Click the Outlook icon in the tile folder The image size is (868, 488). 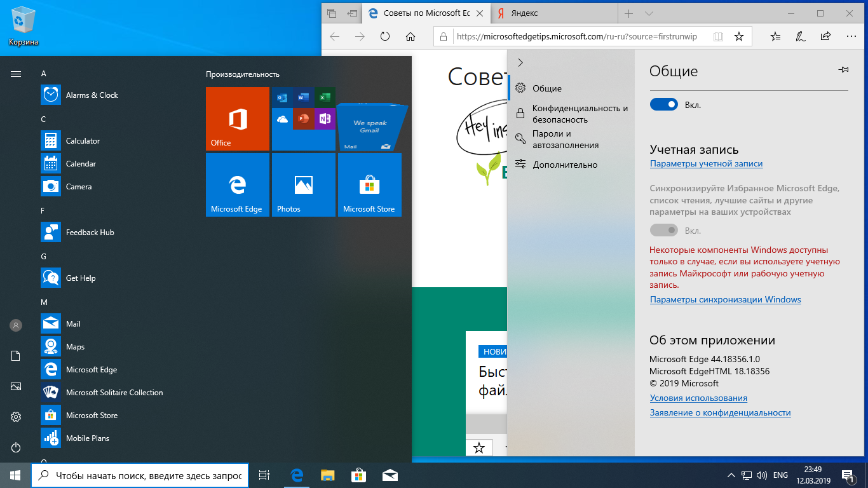click(282, 97)
